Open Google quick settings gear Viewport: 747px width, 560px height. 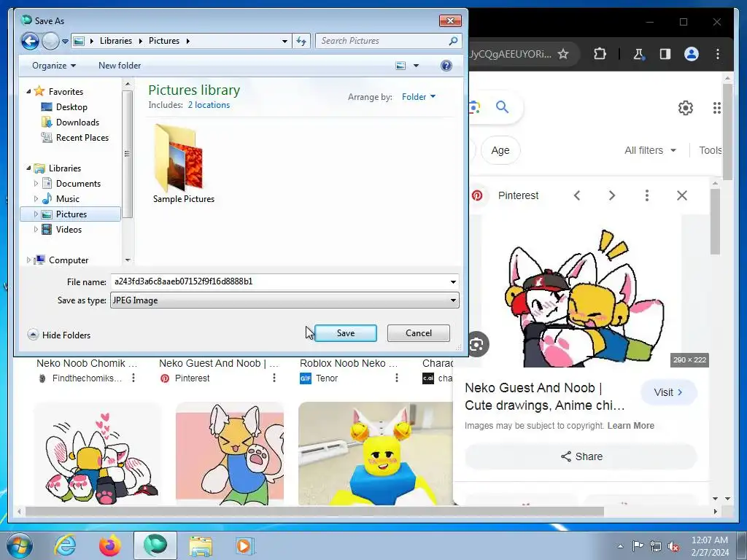(686, 108)
